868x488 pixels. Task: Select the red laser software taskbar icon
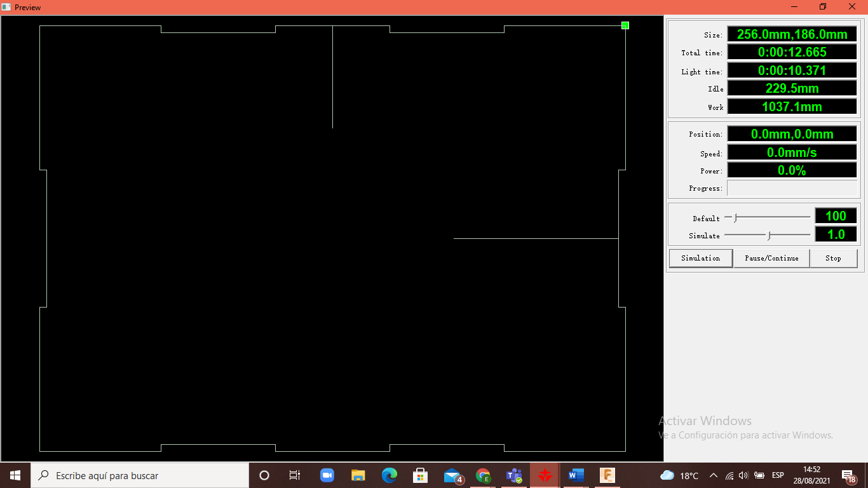click(x=545, y=475)
